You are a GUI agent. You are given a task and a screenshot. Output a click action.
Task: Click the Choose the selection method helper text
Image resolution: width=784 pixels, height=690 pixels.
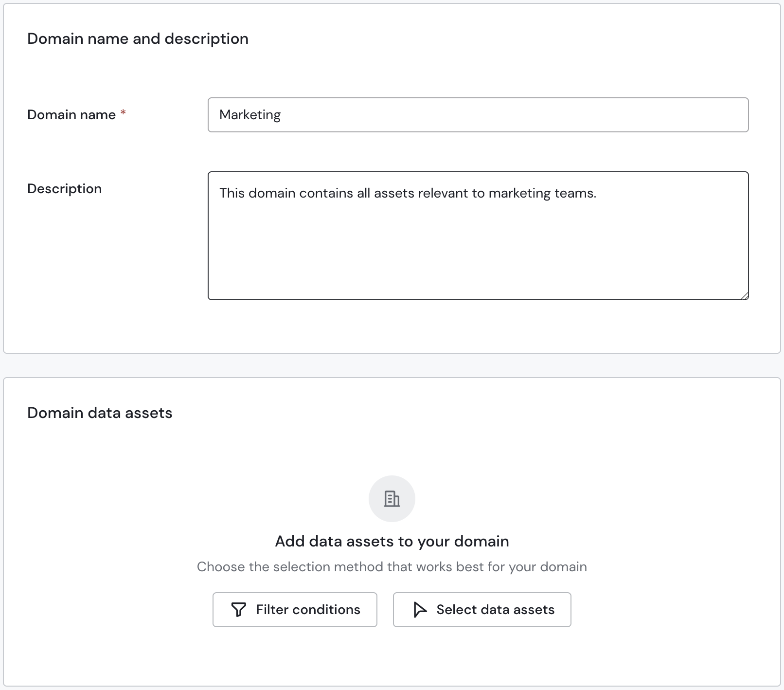pyautogui.click(x=392, y=567)
